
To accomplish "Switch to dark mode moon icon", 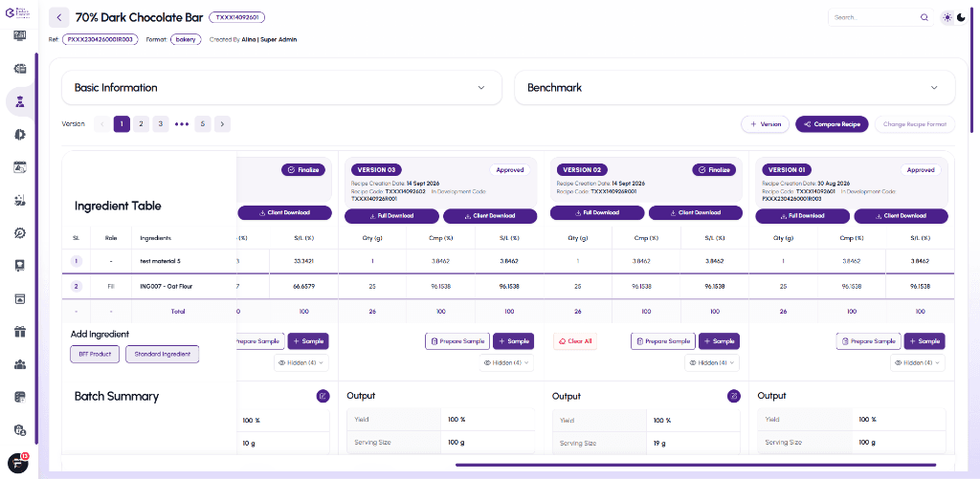I will (x=961, y=17).
